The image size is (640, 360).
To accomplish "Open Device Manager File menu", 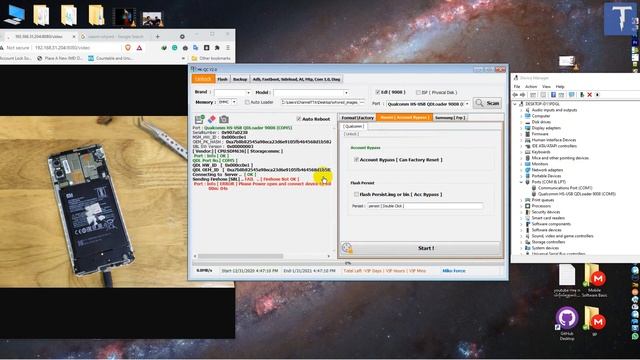I will 517,87.
